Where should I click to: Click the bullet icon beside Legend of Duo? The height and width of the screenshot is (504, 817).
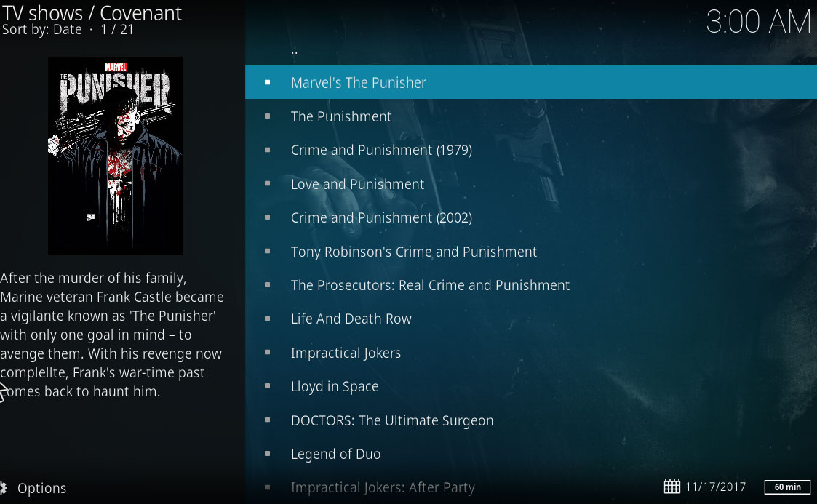pyautogui.click(x=267, y=454)
